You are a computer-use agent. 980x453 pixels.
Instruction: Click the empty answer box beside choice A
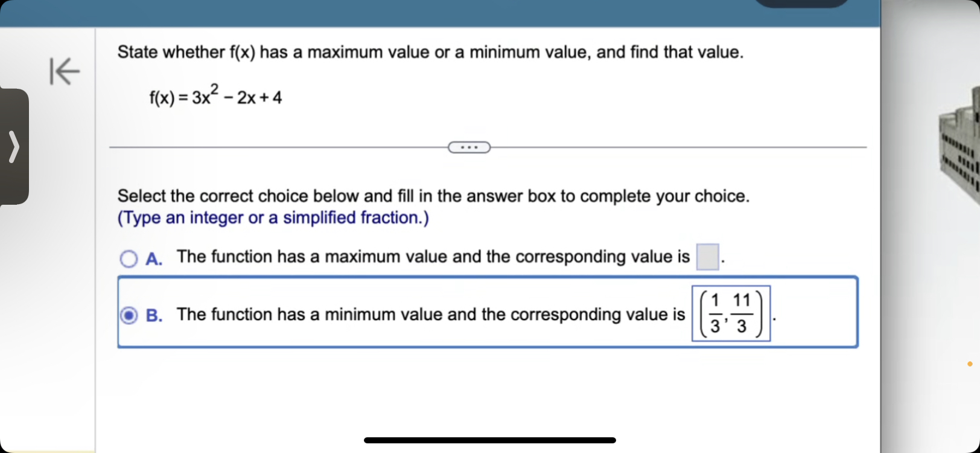click(708, 256)
